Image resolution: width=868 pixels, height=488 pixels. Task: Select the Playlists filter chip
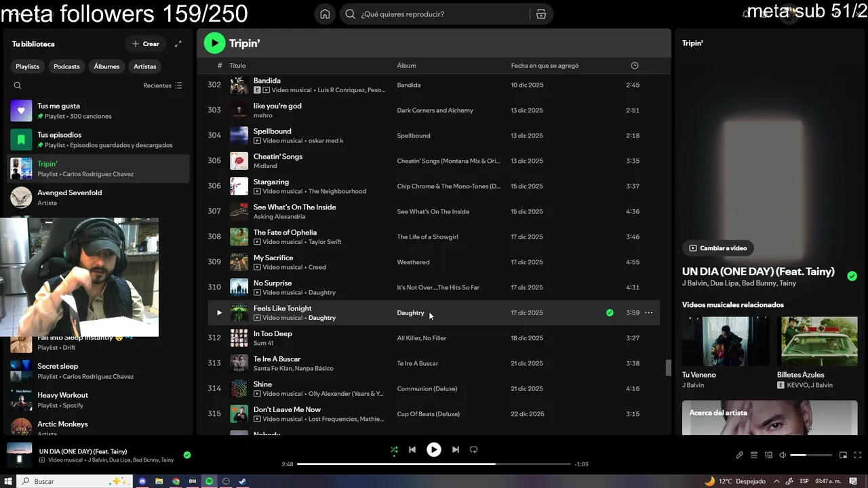tap(28, 66)
